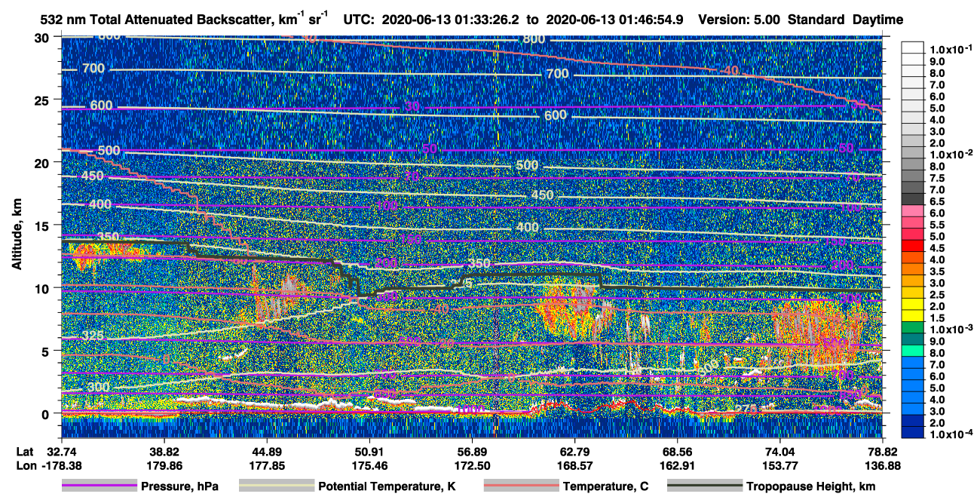The height and width of the screenshot is (503, 980).
Task: Click the colorbar label 7.5
Action: tap(938, 178)
